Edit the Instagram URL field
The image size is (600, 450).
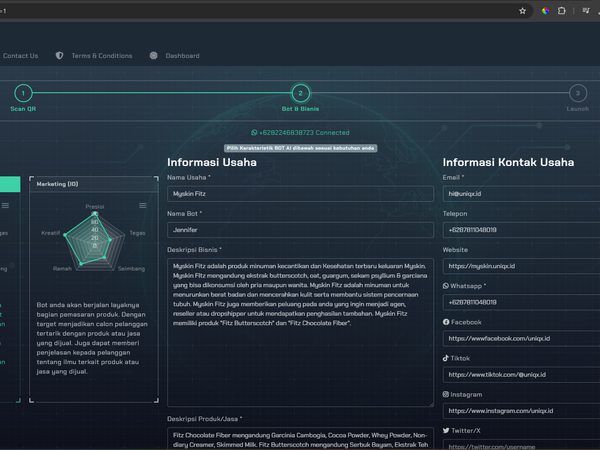(x=521, y=411)
